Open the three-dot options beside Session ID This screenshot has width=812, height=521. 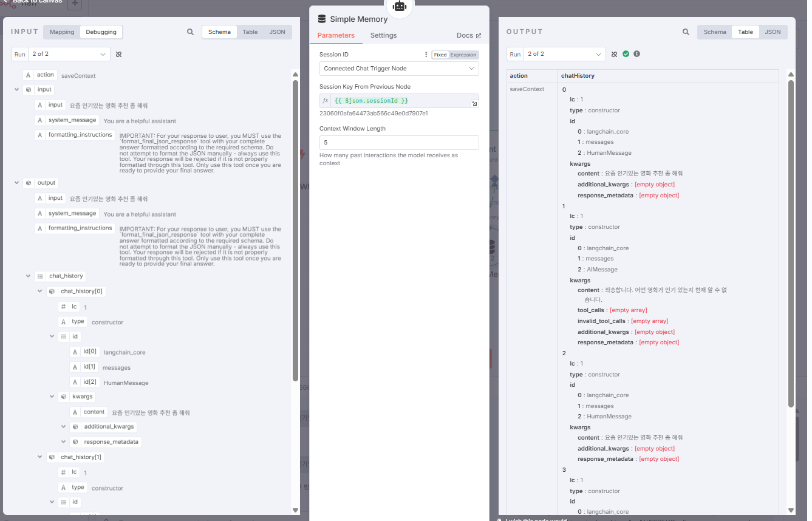(x=426, y=55)
